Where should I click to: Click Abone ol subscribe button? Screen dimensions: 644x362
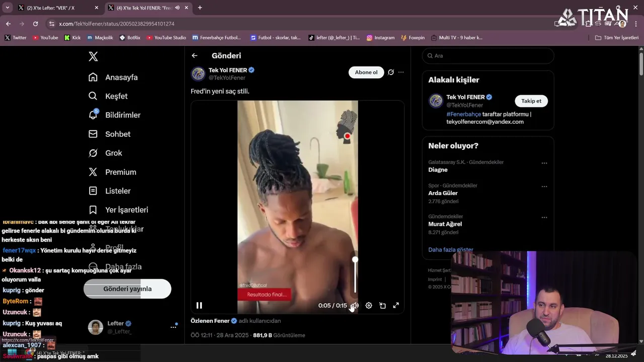(x=366, y=72)
